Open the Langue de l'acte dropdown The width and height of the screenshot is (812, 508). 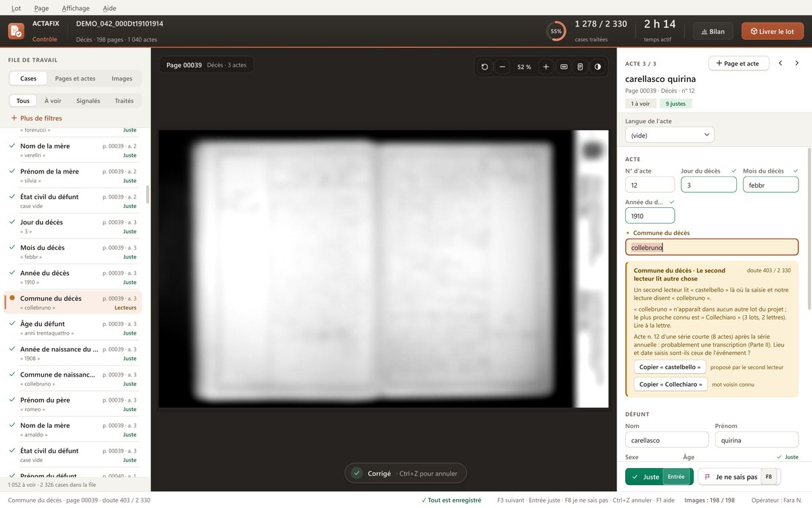pos(670,135)
